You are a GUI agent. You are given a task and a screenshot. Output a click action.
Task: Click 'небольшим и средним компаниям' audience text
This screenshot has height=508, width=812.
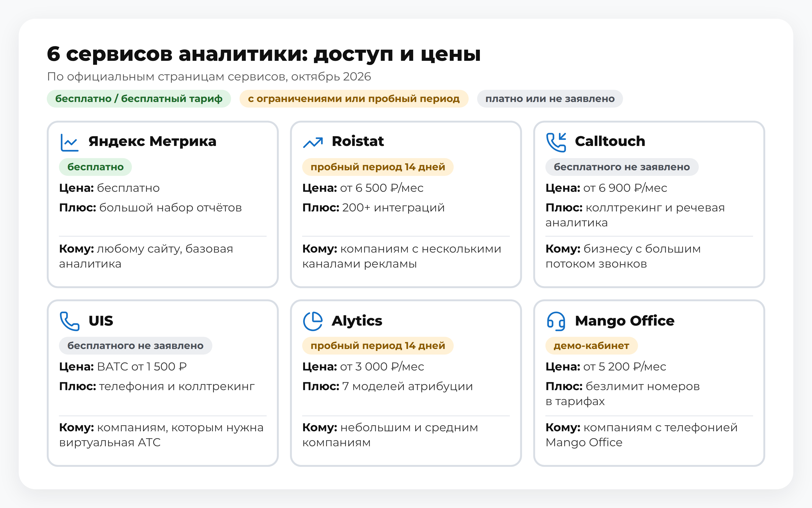pos(390,435)
